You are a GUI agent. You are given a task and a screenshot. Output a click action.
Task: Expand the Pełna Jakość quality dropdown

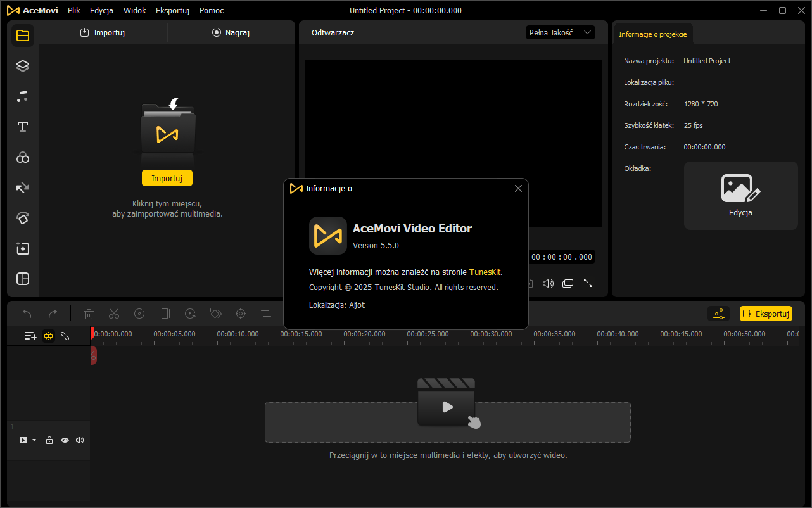point(561,32)
